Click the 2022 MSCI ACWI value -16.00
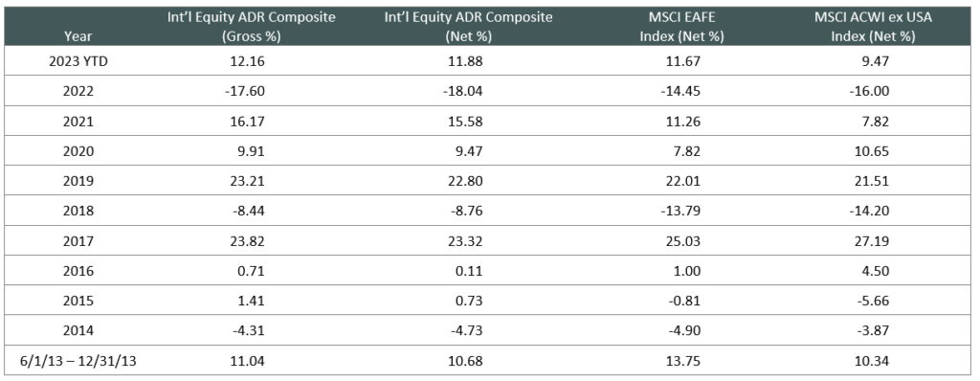This screenshot has height=381, width=980. [x=871, y=91]
